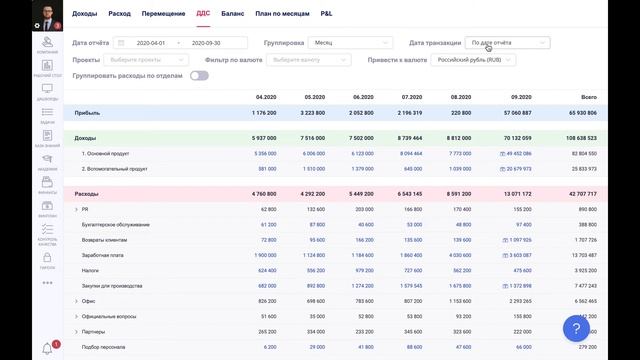The image size is (640, 360).
Task: Expand the Официальные вопросы row
Action: (76, 316)
